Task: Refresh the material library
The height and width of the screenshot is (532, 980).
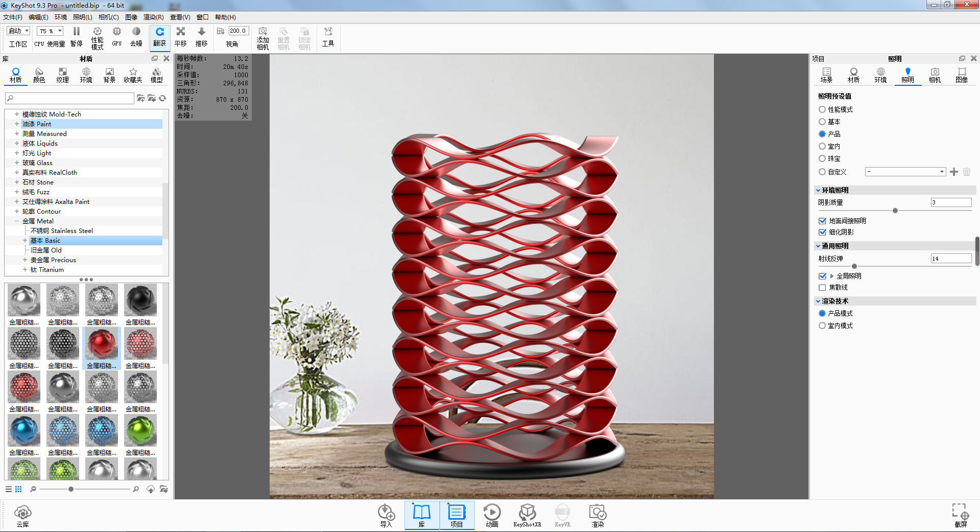Action: 163,98
